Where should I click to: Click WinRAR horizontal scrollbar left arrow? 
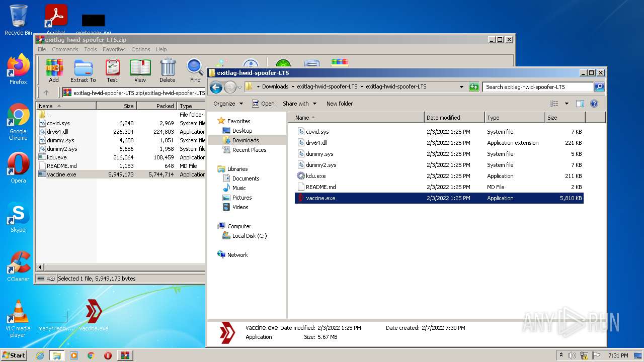pos(41,267)
